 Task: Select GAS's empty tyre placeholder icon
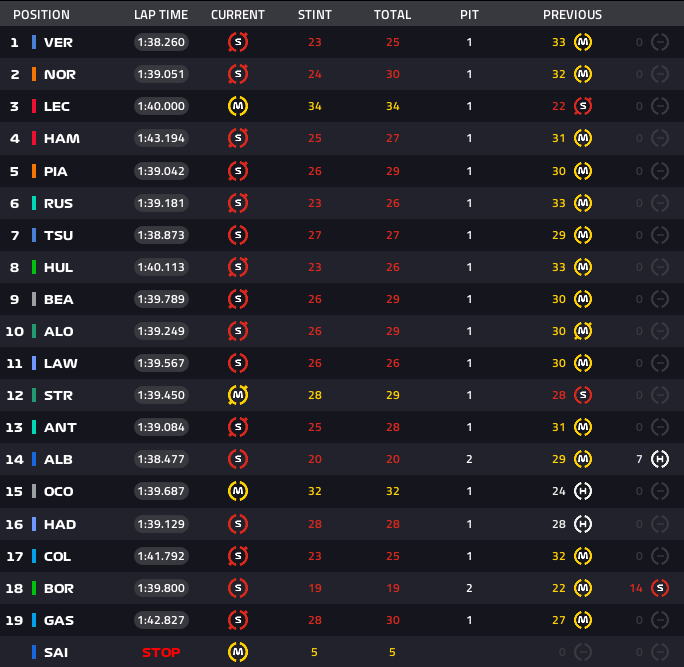[x=659, y=620]
